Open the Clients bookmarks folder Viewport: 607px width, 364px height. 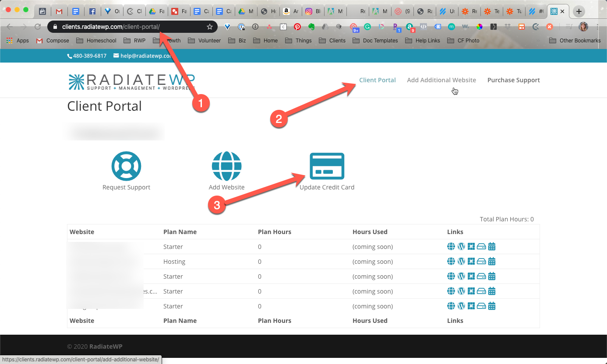(332, 41)
